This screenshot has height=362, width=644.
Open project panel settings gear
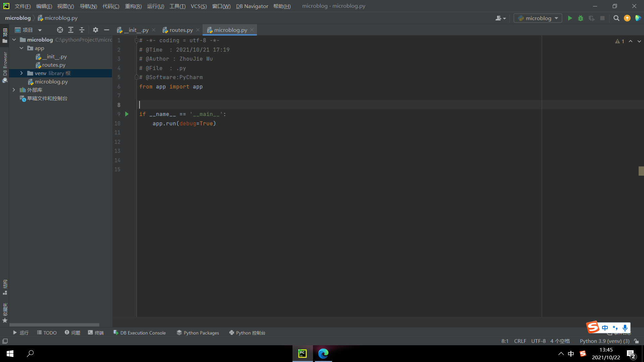pyautogui.click(x=96, y=30)
